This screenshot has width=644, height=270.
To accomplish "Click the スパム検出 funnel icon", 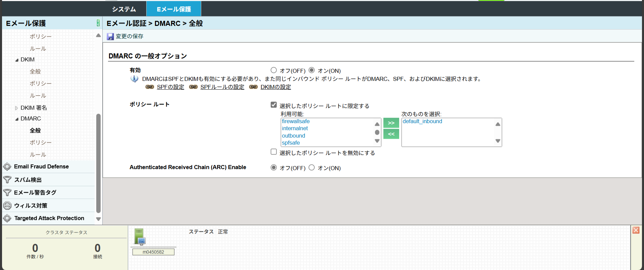I will click(7, 180).
